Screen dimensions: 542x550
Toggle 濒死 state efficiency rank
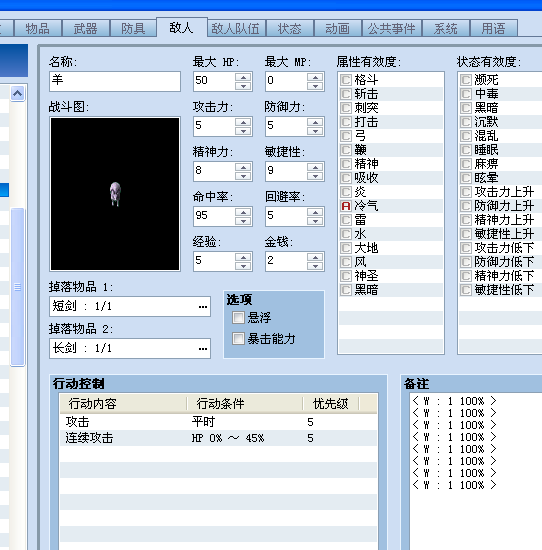[466, 80]
